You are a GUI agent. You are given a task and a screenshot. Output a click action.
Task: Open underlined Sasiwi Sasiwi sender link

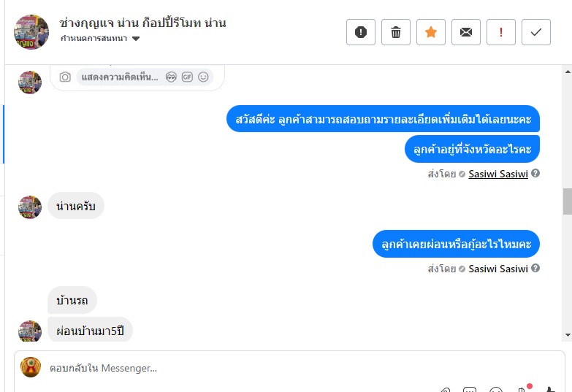(498, 174)
